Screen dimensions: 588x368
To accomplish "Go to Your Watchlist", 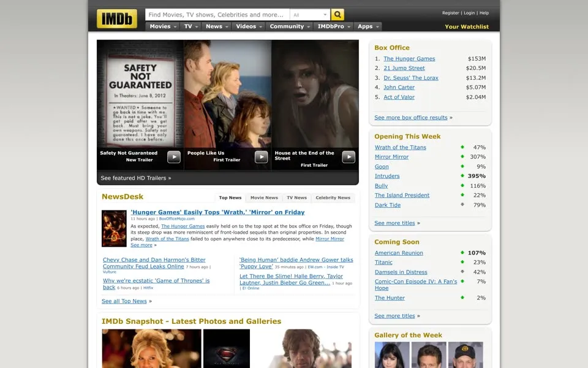I will pyautogui.click(x=467, y=26).
